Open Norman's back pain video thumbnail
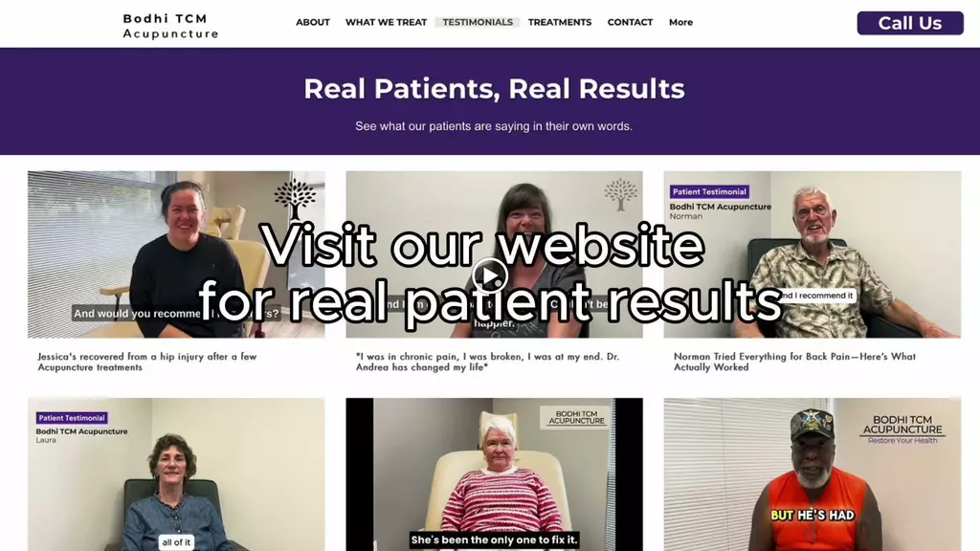 tap(813, 254)
